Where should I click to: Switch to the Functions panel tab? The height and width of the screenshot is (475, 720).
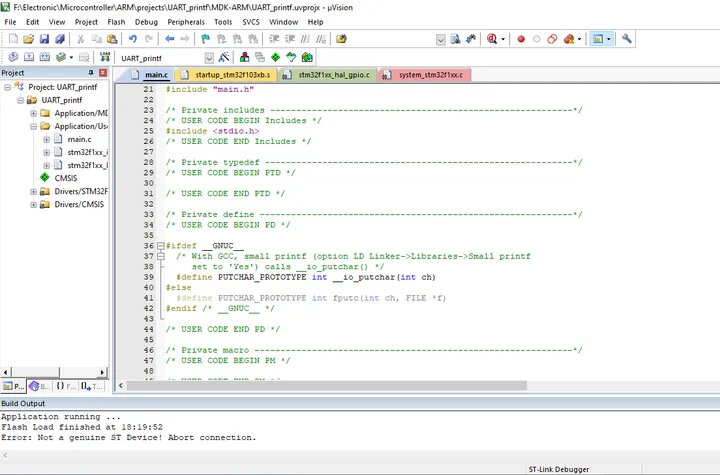[x=66, y=386]
